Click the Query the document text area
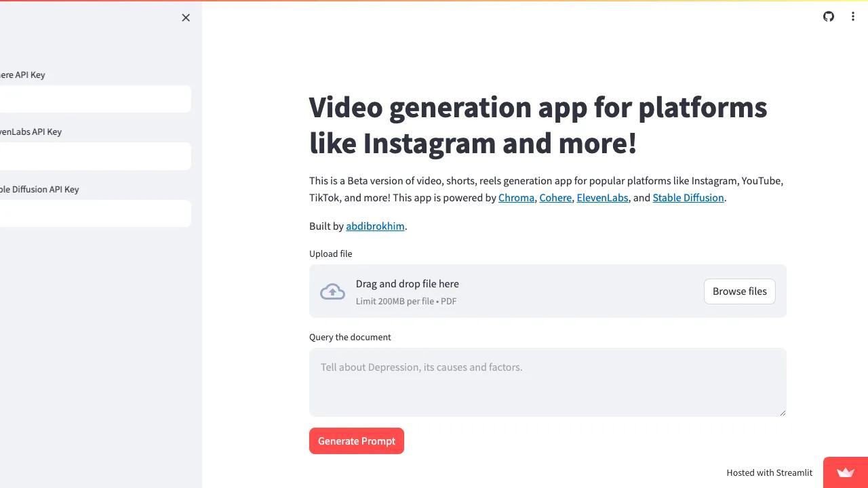 click(x=548, y=382)
